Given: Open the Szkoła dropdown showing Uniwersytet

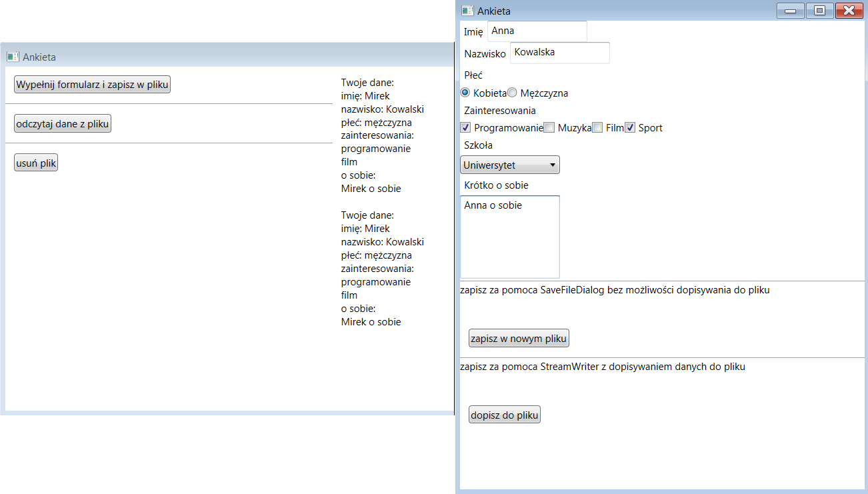Looking at the screenshot, I should [510, 165].
